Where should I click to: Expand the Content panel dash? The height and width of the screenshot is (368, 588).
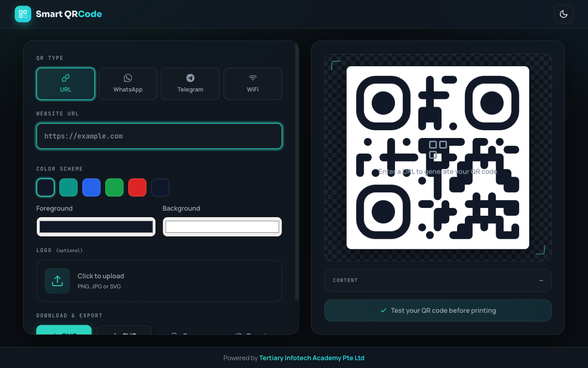pyautogui.click(x=541, y=280)
